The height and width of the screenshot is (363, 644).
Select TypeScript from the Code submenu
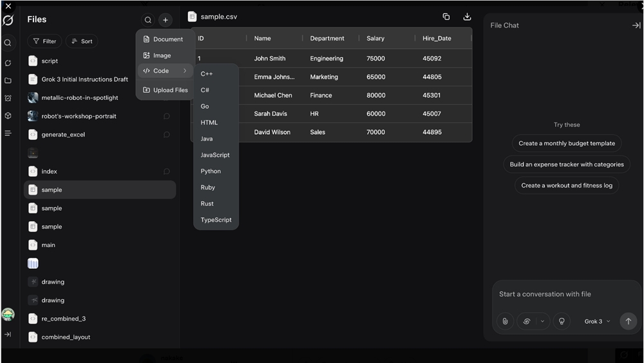tap(216, 220)
